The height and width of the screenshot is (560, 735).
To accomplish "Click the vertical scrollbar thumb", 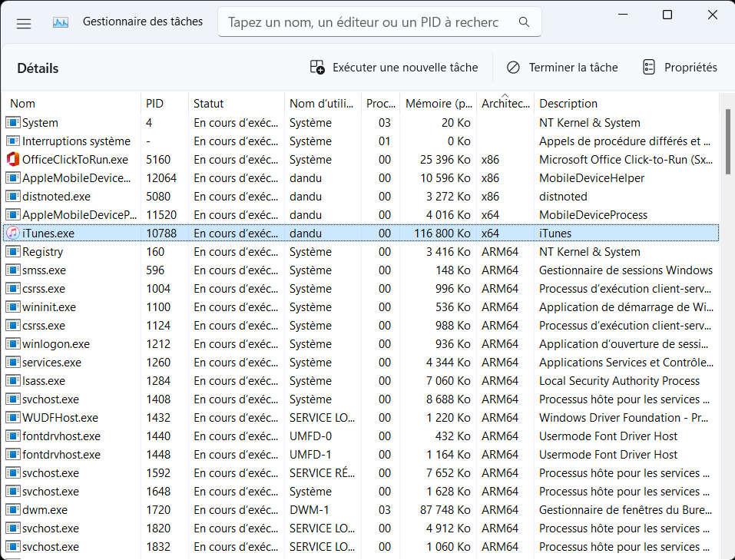I will (727, 141).
